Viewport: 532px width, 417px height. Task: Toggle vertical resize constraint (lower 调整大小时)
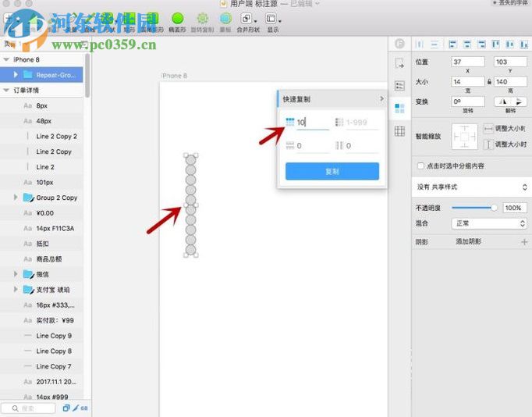click(x=488, y=144)
